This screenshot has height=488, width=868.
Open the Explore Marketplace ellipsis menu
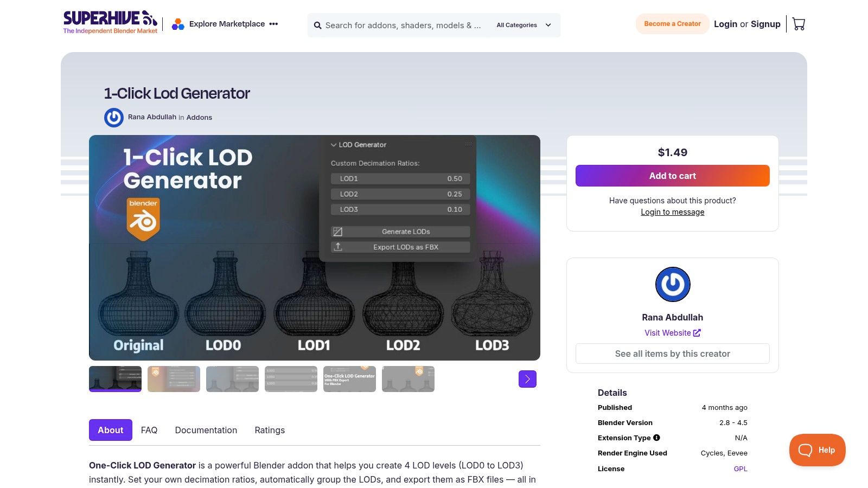[273, 24]
